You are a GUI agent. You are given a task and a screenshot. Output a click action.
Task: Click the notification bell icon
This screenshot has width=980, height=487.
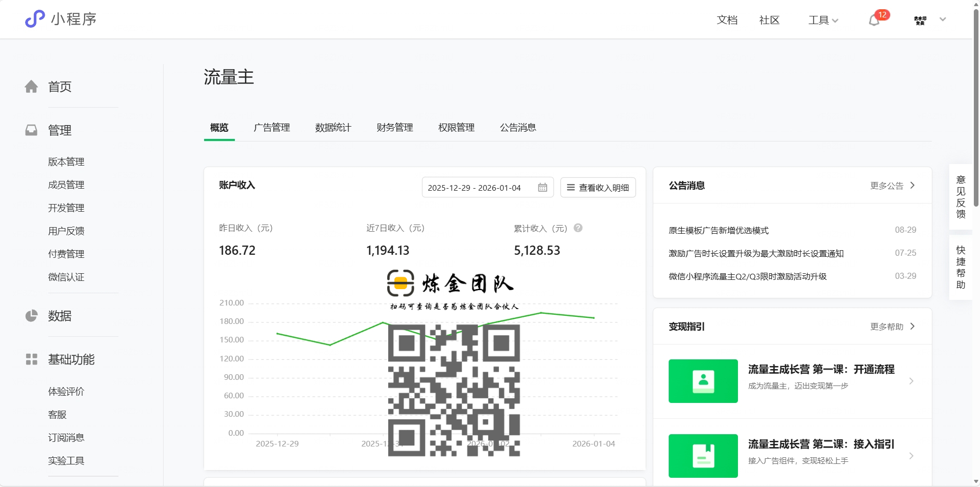874,21
